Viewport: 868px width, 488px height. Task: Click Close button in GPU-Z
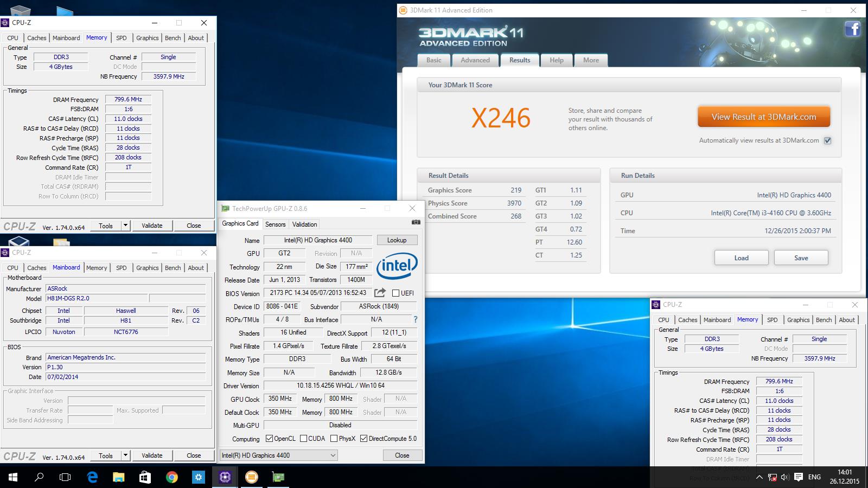coord(402,455)
